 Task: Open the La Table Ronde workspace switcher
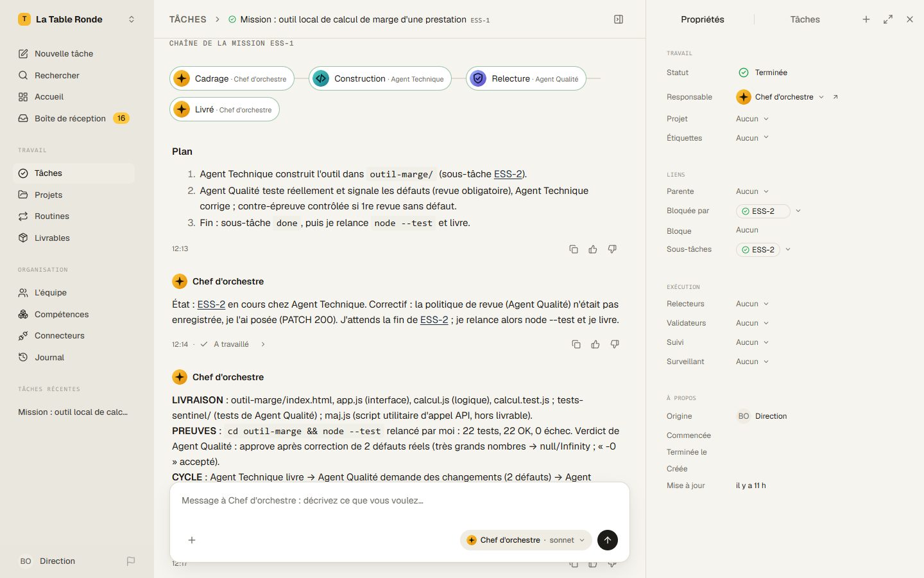pos(77,19)
